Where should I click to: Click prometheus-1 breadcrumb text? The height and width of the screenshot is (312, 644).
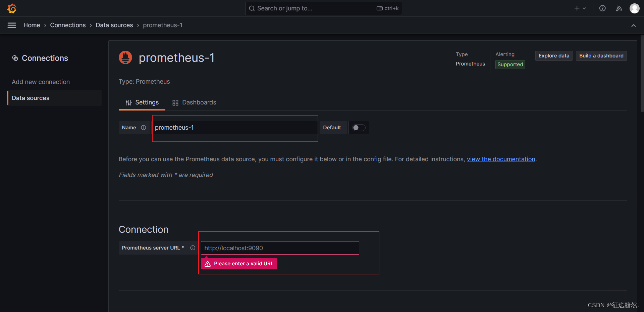163,25
